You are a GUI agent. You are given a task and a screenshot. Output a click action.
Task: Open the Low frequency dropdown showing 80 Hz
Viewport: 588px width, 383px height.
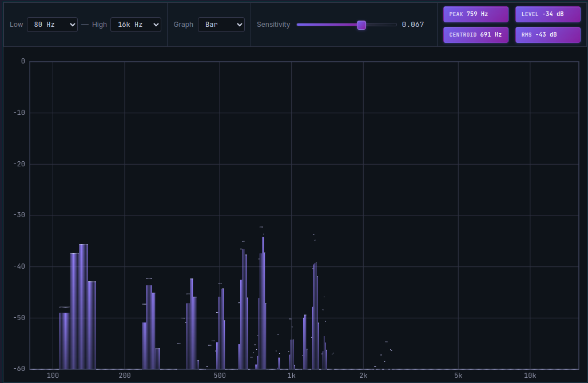point(52,25)
